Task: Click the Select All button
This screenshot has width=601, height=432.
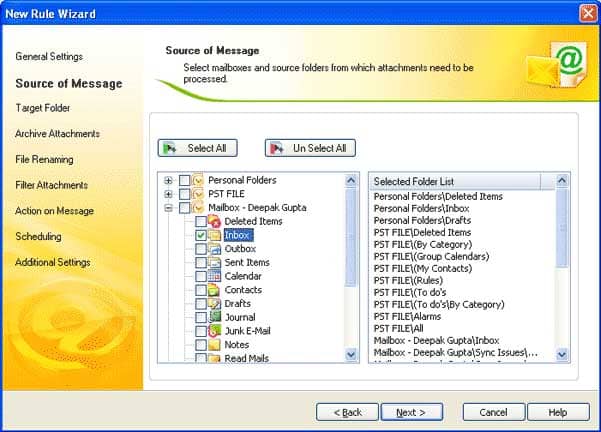Action: [197, 148]
